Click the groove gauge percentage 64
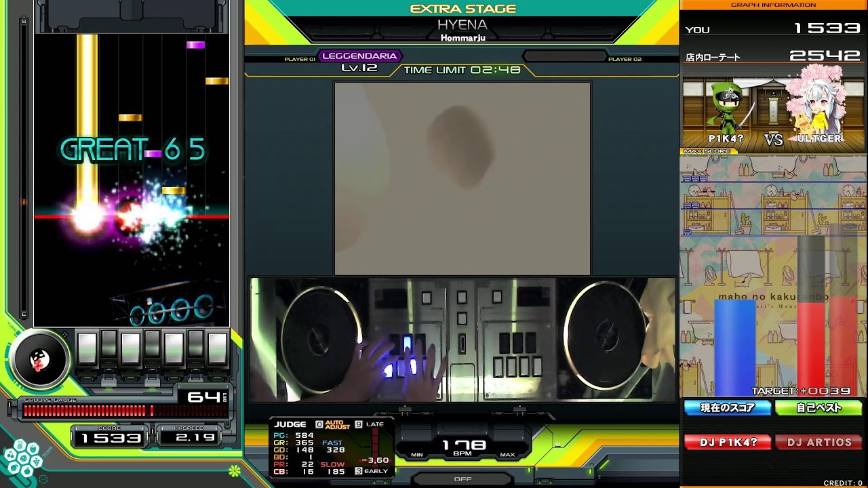Viewport: 868px width, 488px height. tap(204, 396)
